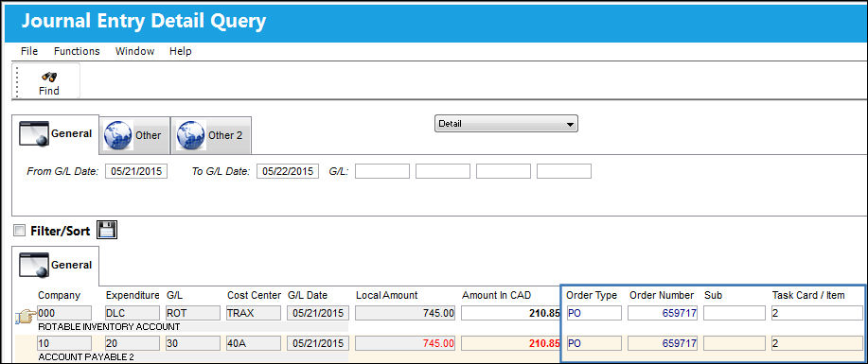Click the Cost Center column header
The width and height of the screenshot is (868, 364).
tap(254, 295)
